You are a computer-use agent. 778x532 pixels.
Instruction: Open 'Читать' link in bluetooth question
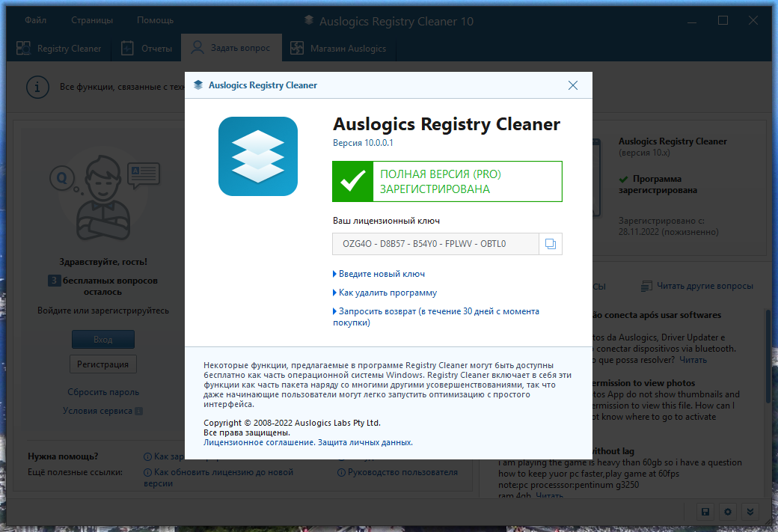pos(693,360)
